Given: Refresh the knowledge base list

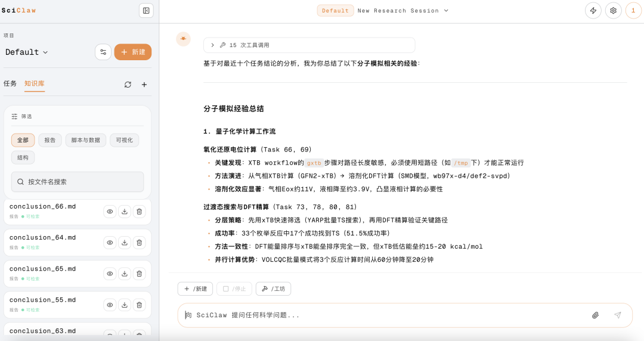Looking at the screenshot, I should pyautogui.click(x=128, y=85).
